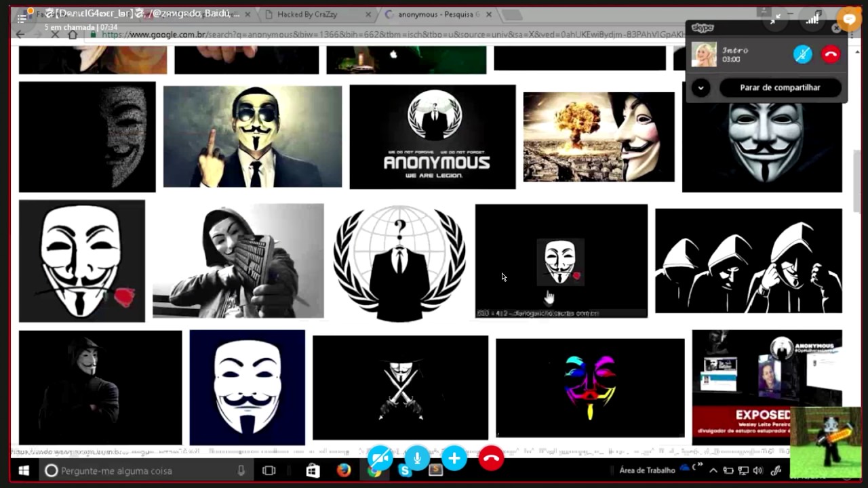Open masked man in suit gesture image
The width and height of the screenshot is (868, 488).
click(x=252, y=136)
